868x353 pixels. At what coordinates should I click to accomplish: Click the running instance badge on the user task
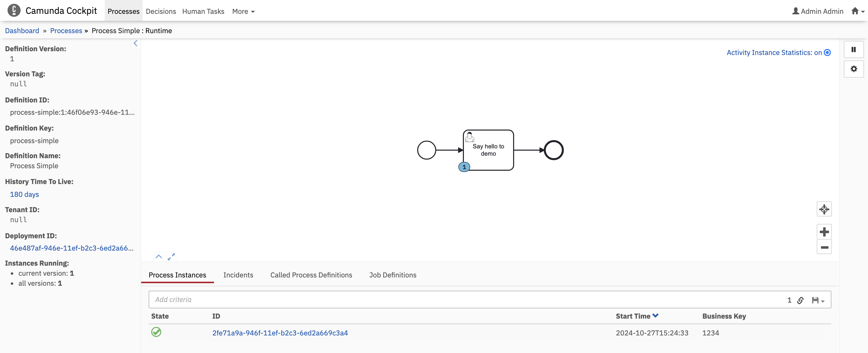(x=464, y=167)
